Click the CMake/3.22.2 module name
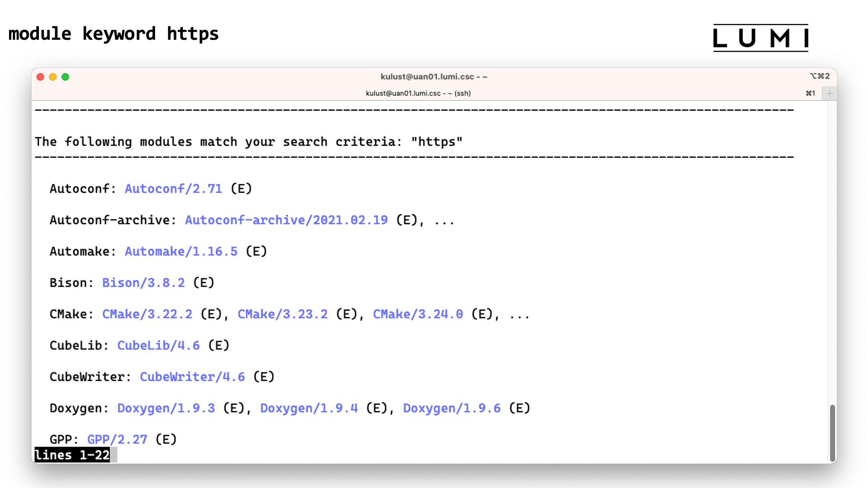 pyautogui.click(x=147, y=314)
